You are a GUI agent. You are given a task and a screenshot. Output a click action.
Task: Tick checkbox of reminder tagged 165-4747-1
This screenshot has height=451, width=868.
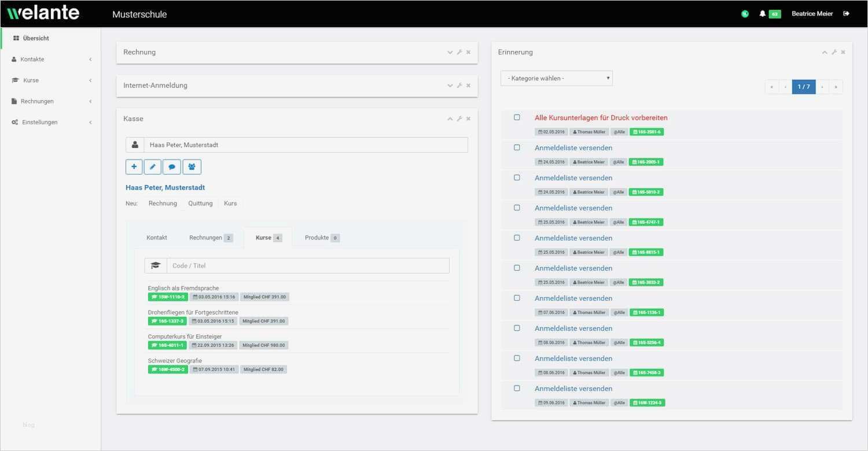tap(517, 208)
